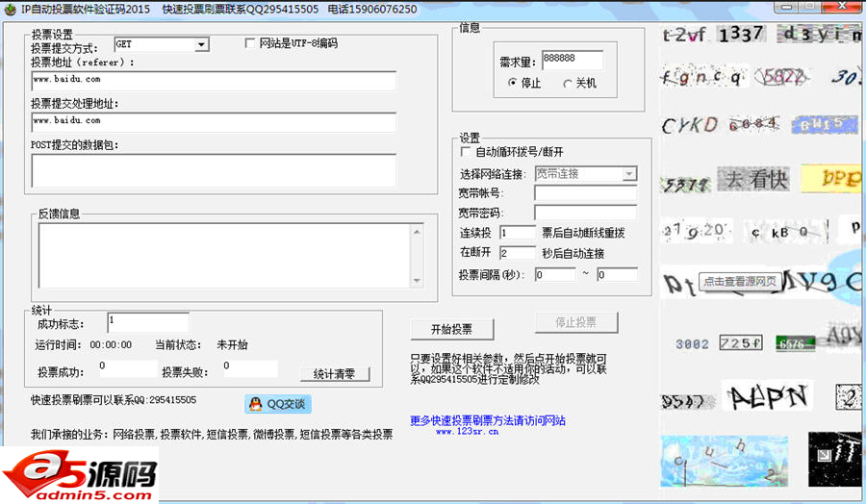Click the 投票间隔 minimum field
The image size is (866, 504).
tap(555, 274)
